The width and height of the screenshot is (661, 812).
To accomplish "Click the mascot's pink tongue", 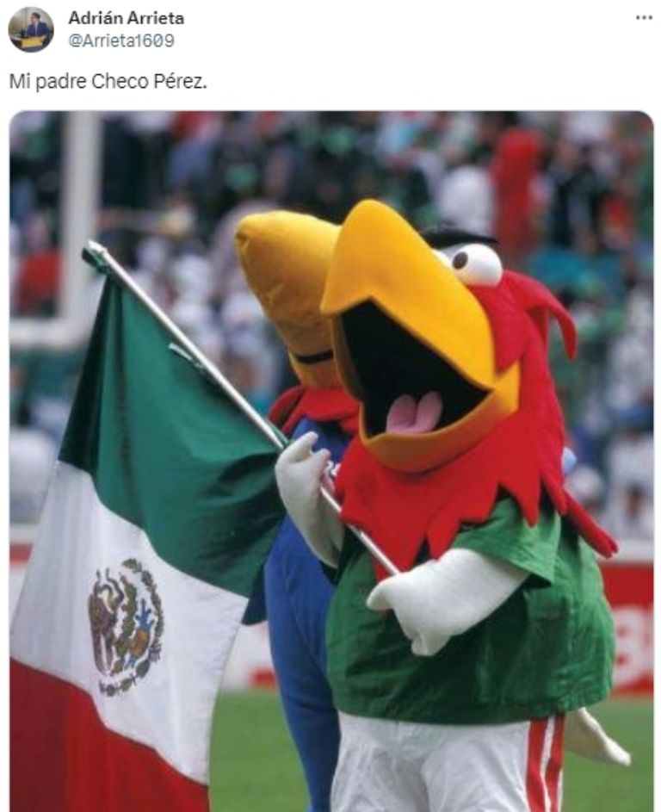I will point(415,412).
